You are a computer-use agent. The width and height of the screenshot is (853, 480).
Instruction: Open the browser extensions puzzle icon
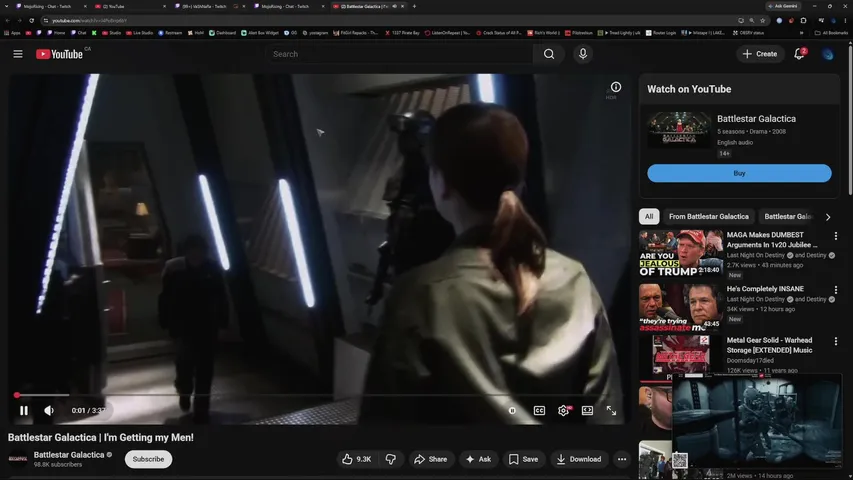coord(803,21)
